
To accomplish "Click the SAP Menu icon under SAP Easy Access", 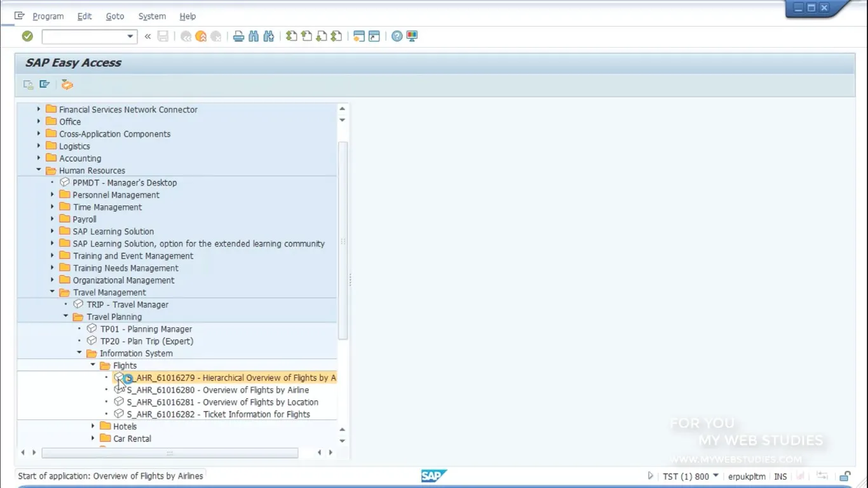I will click(44, 85).
